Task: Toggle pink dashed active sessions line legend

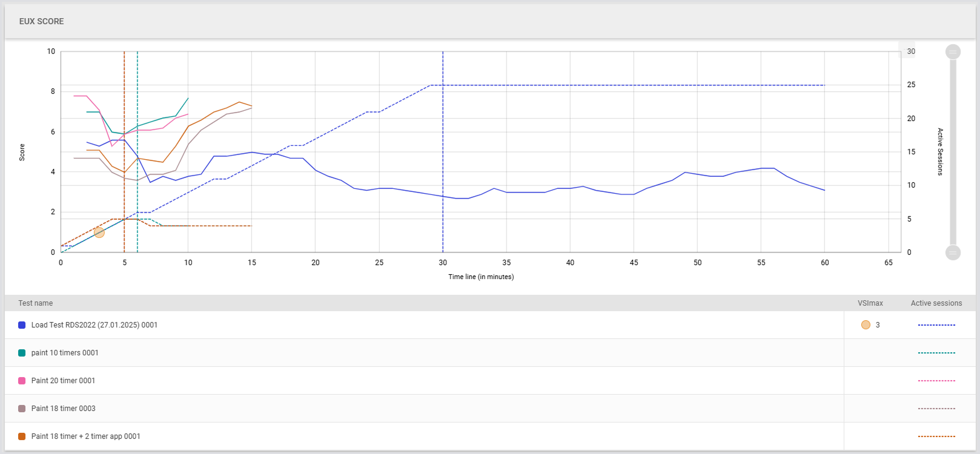Action: pyautogui.click(x=936, y=381)
